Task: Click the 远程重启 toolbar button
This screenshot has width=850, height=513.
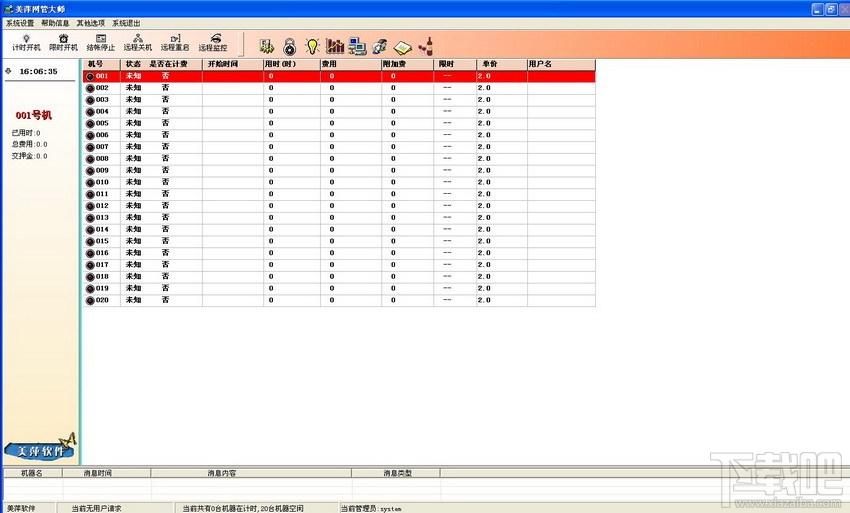Action: point(175,43)
